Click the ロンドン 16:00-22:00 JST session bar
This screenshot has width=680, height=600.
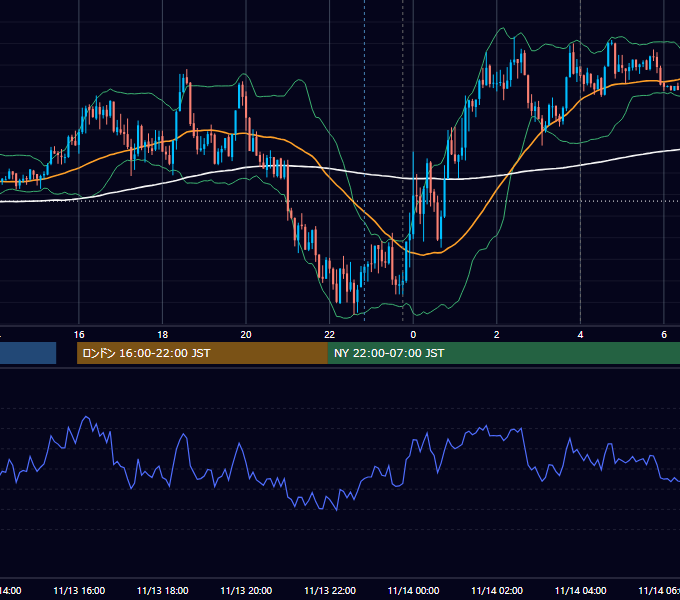(x=202, y=353)
